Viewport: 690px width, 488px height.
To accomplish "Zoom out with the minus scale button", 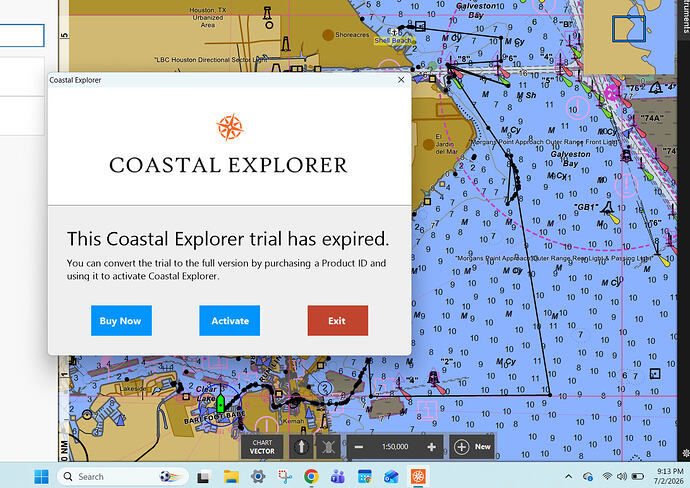I will tap(359, 447).
